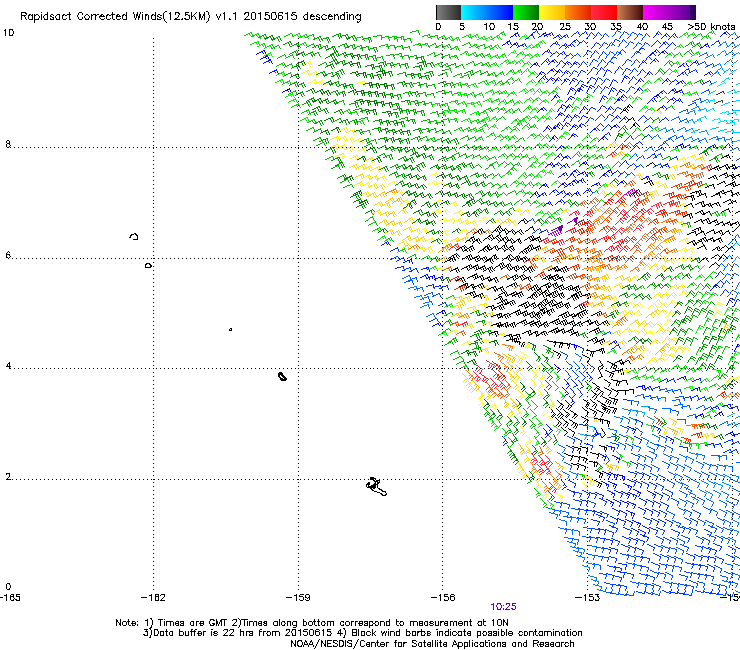Click the note 'Times are GMT'
Screen dimensions: 740x650
tap(191, 623)
